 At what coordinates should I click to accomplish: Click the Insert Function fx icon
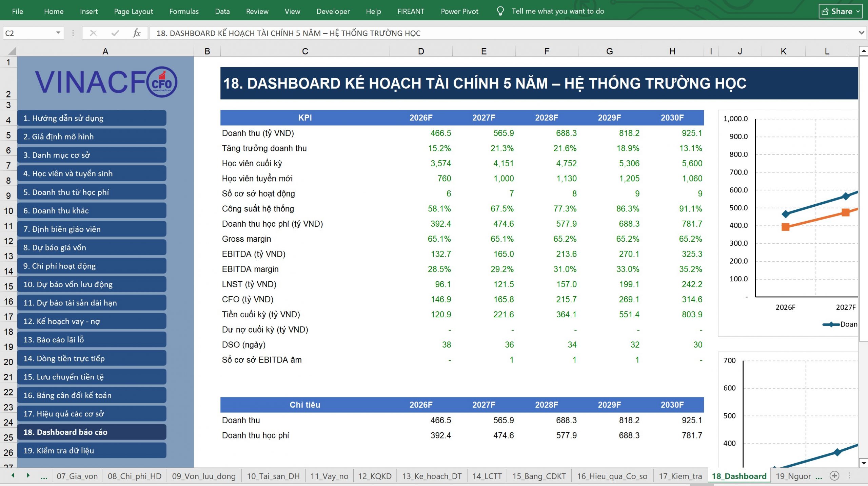[x=137, y=33]
